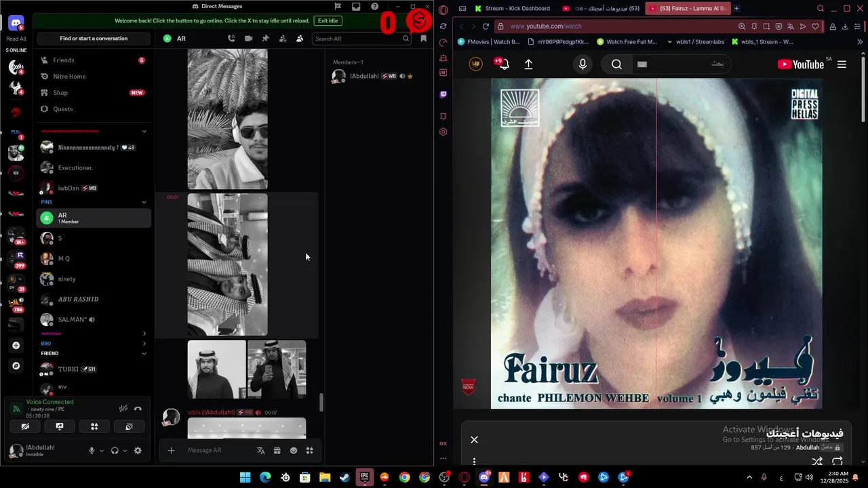Click the www.youtube.com/watch address bar

[x=617, y=26]
